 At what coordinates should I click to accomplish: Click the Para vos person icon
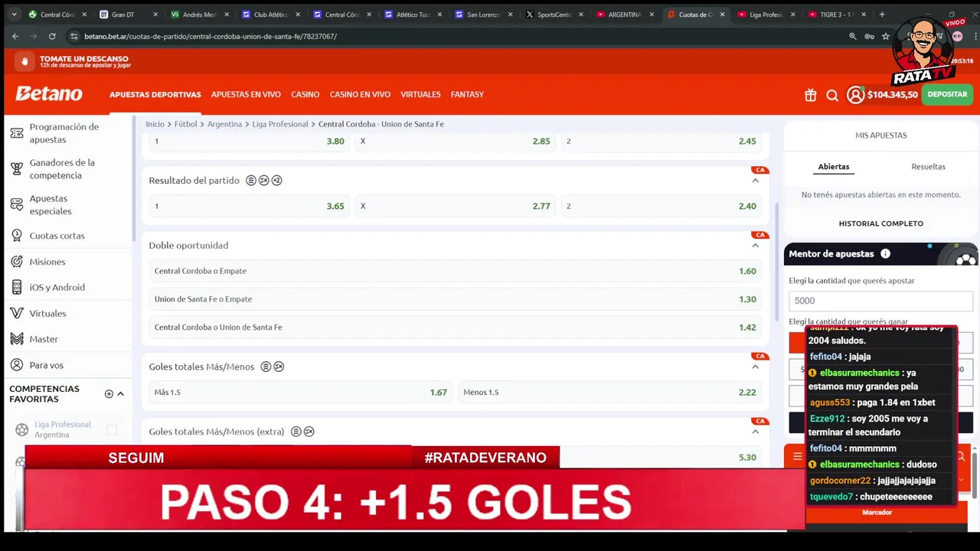(x=17, y=365)
